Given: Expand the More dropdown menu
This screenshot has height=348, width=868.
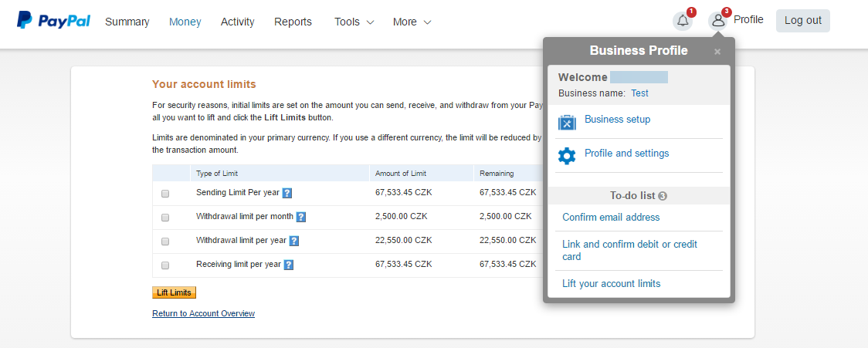Looking at the screenshot, I should (x=412, y=22).
